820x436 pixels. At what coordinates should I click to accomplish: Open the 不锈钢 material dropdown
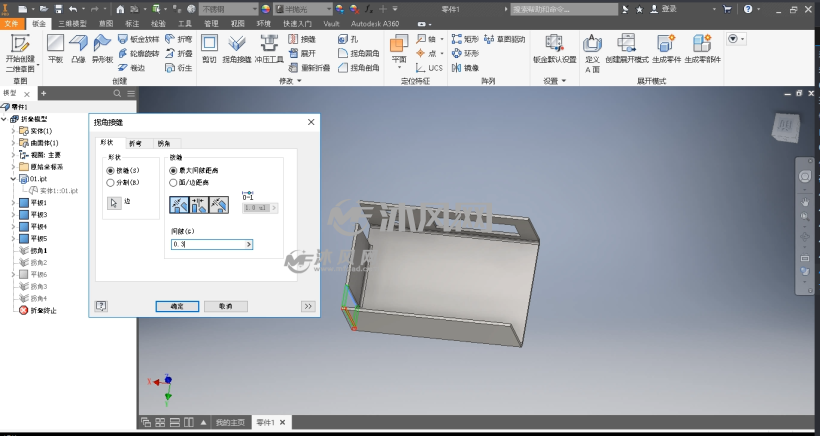point(229,9)
